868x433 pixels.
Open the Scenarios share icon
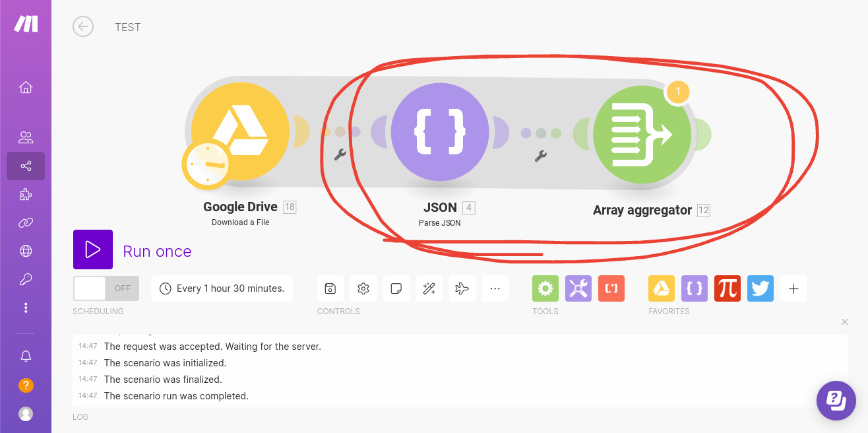tap(26, 166)
